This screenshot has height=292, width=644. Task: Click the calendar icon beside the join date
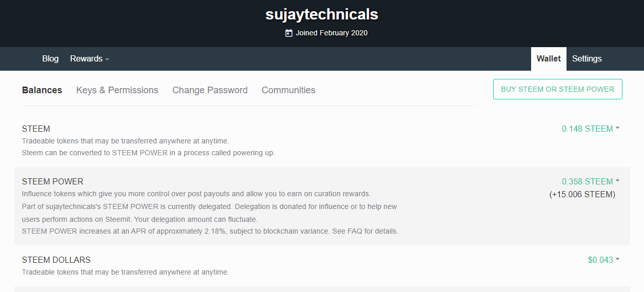tap(289, 33)
